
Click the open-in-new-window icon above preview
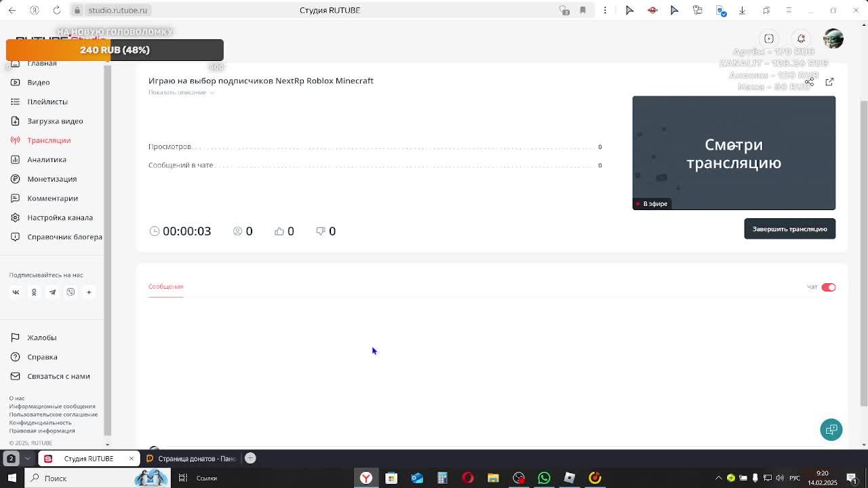829,81
